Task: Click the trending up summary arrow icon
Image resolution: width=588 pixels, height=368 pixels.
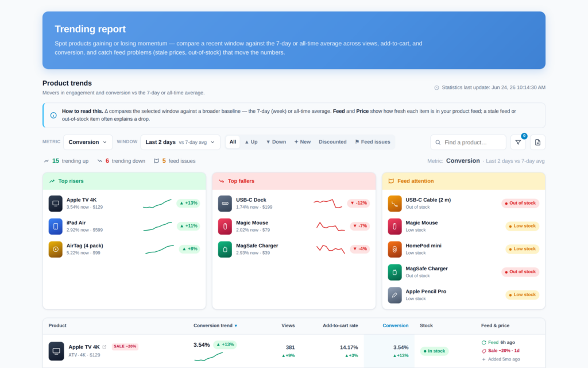Action: (46, 161)
